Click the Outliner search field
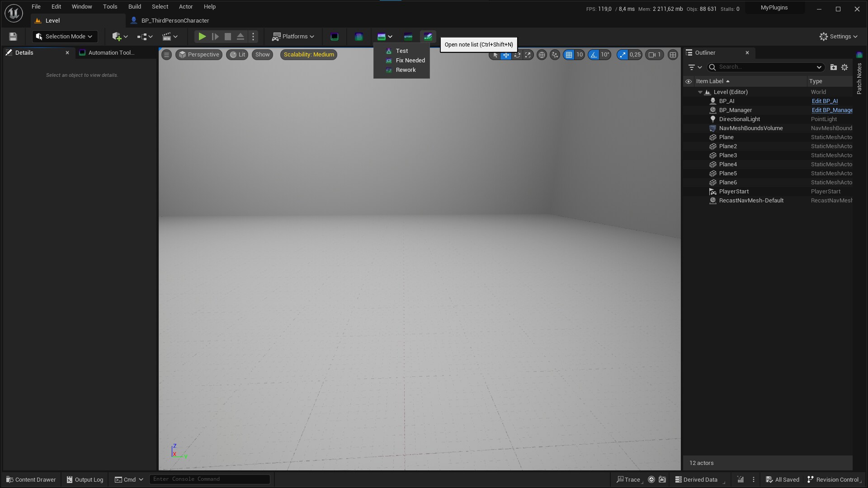This screenshot has width=868, height=488. pyautogui.click(x=765, y=67)
